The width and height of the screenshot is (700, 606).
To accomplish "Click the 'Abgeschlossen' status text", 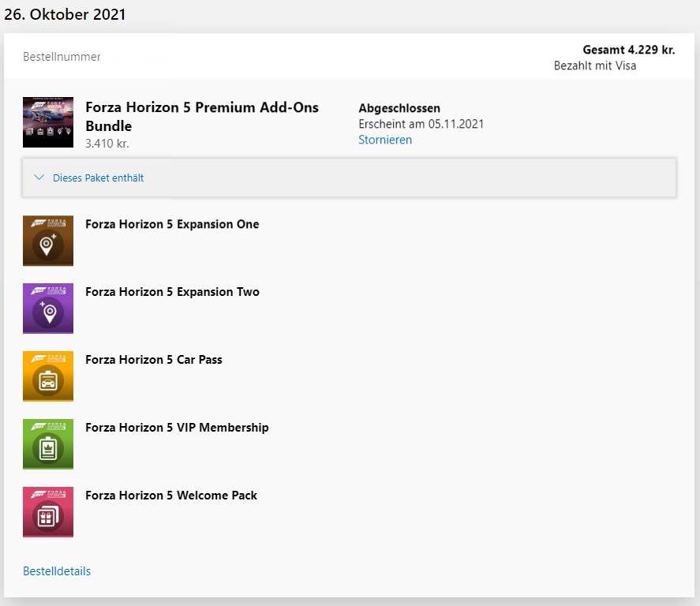I will coord(399,108).
